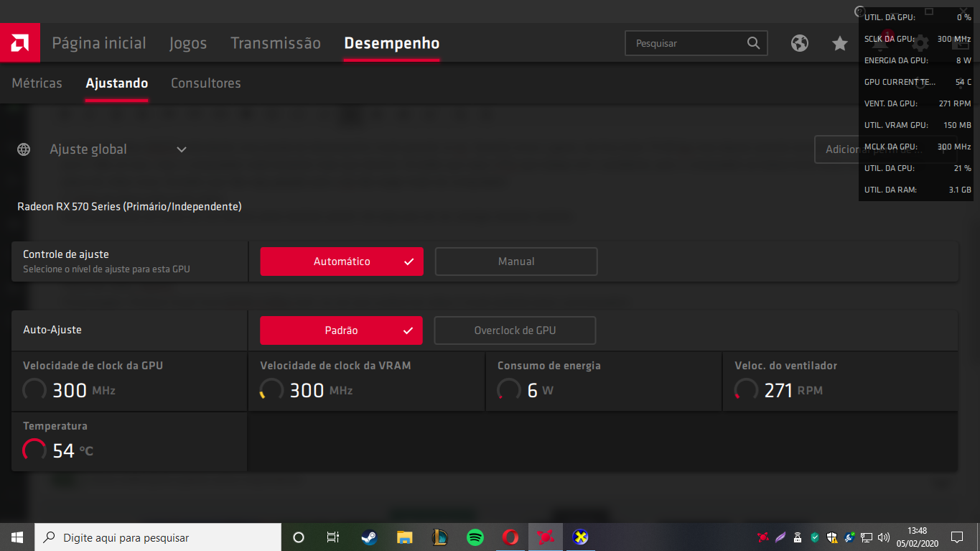Select the Desempenho tab
980x551 pixels.
coord(391,43)
